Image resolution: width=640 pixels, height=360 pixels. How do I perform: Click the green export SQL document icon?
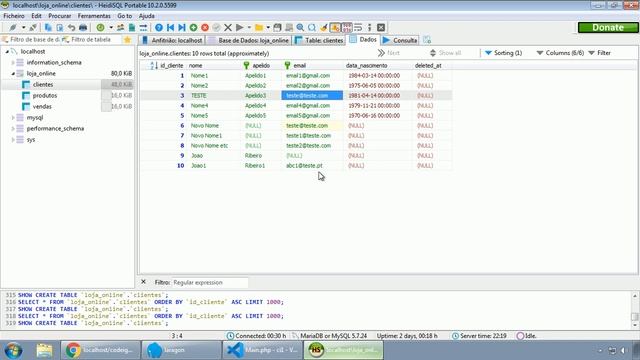coord(132,27)
